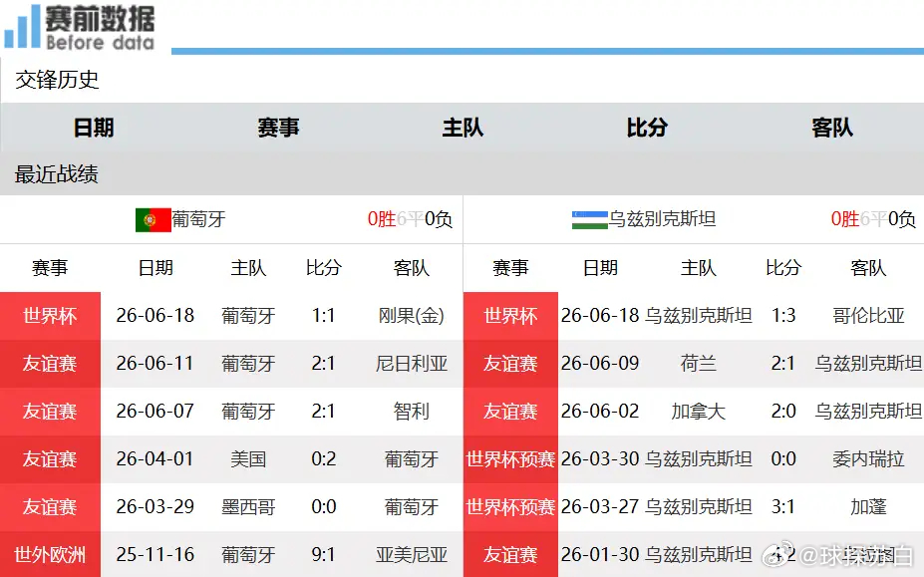Click the 友谊赛 tag for 26-06-09
Image resolution: width=924 pixels, height=577 pixels.
(x=510, y=364)
